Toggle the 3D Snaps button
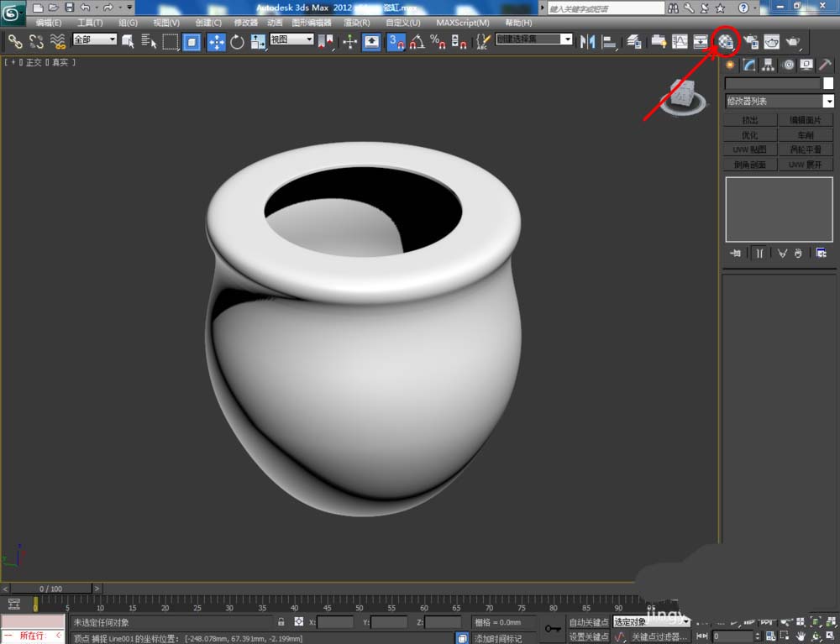840x644 pixels. click(x=396, y=41)
